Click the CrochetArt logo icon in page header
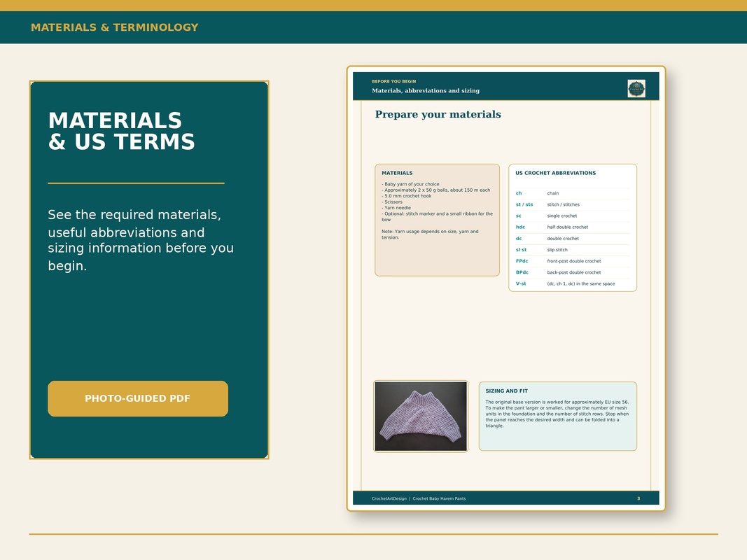Screen dimensions: 747x560 (636, 89)
